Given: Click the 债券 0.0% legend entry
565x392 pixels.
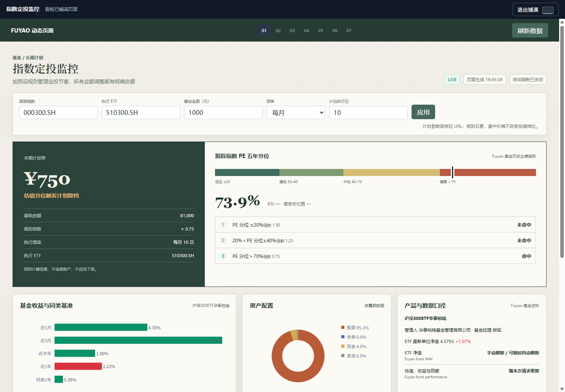Looking at the screenshot, I should [x=354, y=337].
